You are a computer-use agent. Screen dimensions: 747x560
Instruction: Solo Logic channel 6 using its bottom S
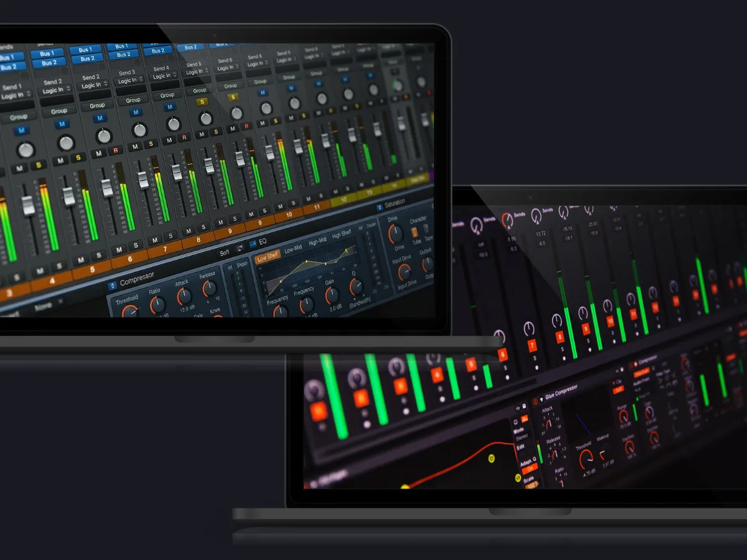point(136,245)
